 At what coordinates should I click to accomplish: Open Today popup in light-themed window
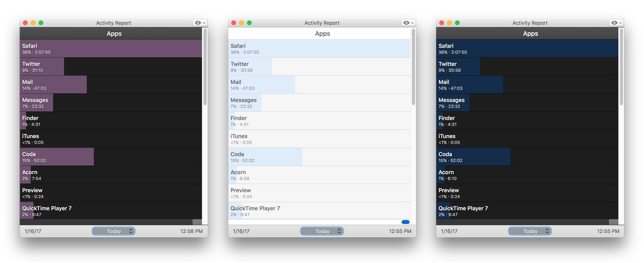pyautogui.click(x=322, y=231)
